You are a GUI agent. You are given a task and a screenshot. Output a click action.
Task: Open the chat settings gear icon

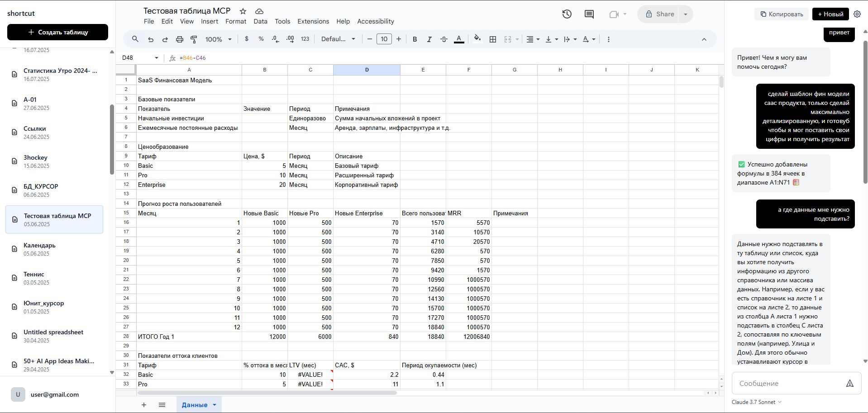click(x=857, y=14)
